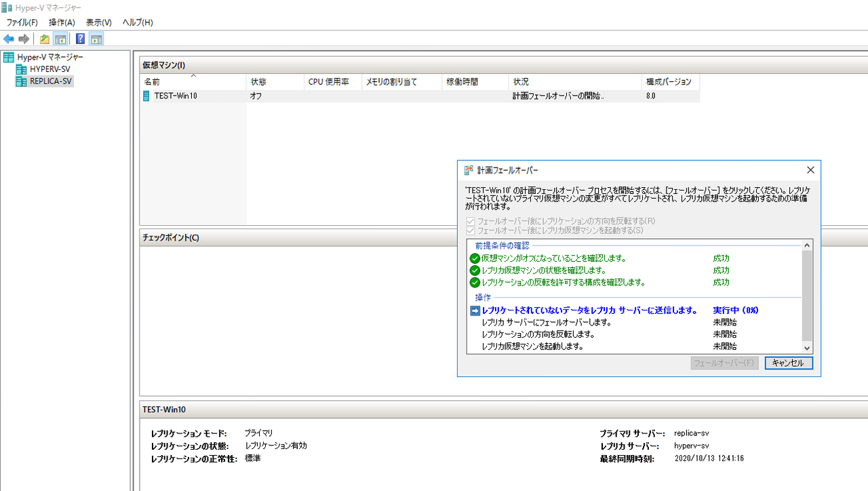Sort by the 名前 column header
This screenshot has height=491, width=868.
193,82
